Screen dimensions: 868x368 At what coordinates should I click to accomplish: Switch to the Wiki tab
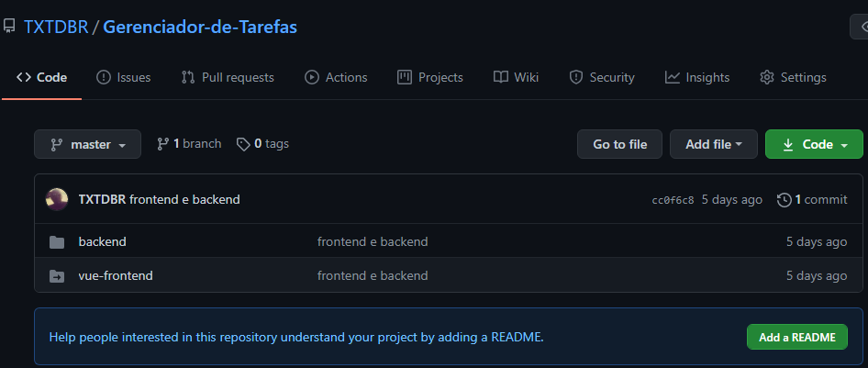point(516,77)
